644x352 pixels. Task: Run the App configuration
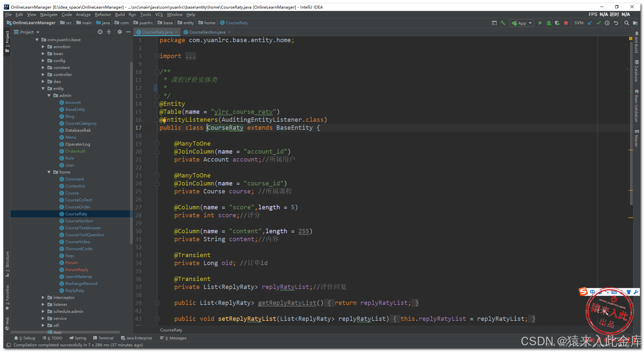(x=540, y=23)
